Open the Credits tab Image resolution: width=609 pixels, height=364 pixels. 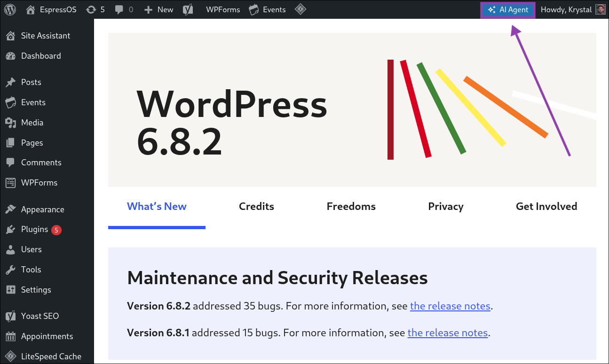coord(256,207)
